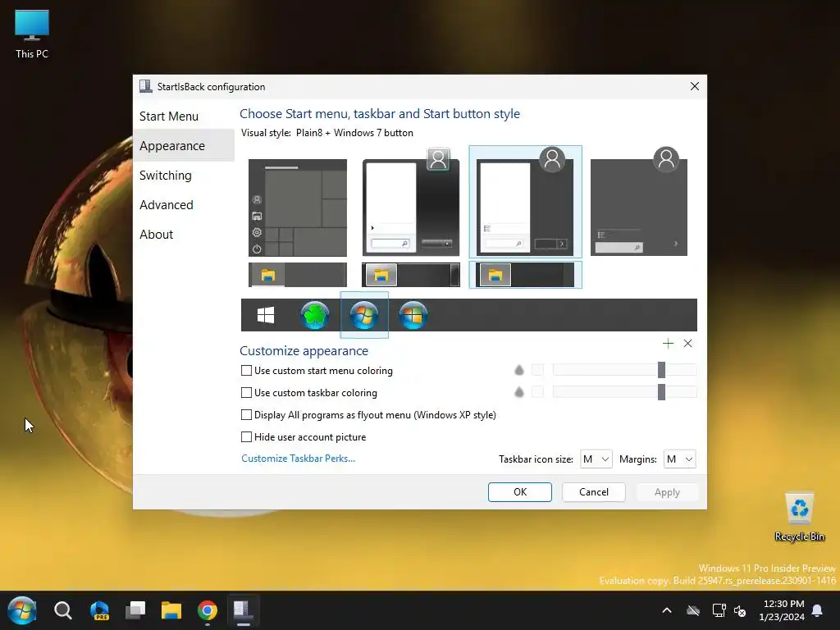Add a custom start button image with plus icon
This screenshot has width=840, height=630.
pyautogui.click(x=668, y=344)
